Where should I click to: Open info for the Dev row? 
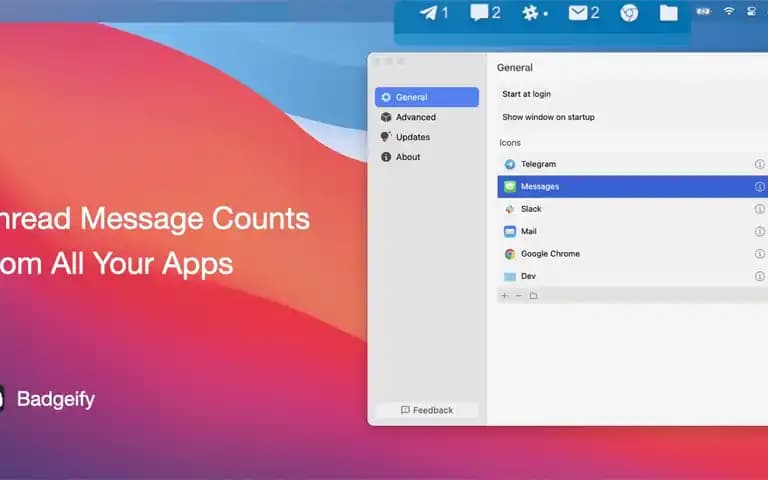coord(759,276)
